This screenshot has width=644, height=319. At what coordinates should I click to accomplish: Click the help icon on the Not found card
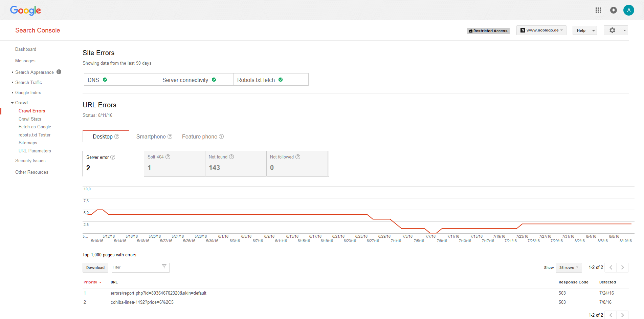click(x=231, y=157)
